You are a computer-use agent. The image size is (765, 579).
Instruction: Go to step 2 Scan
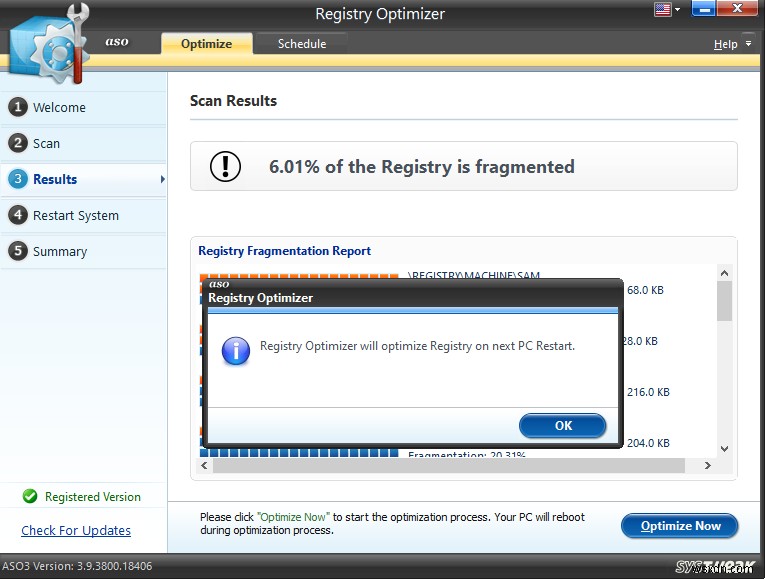83,143
